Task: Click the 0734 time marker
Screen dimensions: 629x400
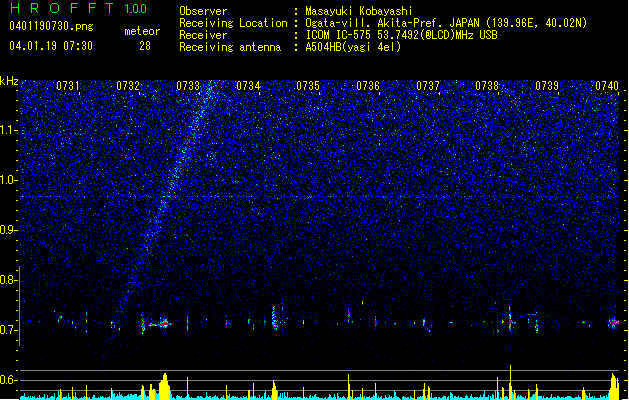Action: (x=248, y=86)
